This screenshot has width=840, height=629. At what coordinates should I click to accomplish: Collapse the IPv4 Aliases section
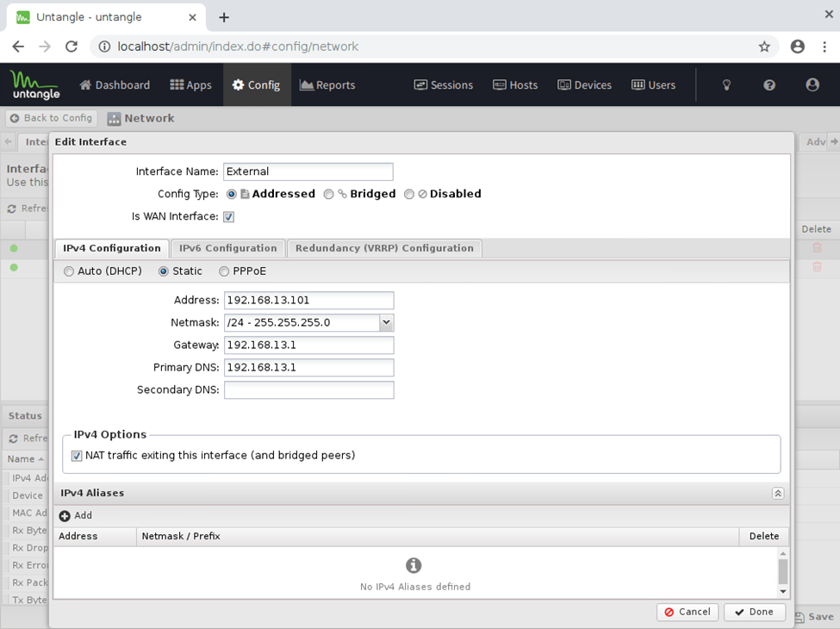[777, 494]
